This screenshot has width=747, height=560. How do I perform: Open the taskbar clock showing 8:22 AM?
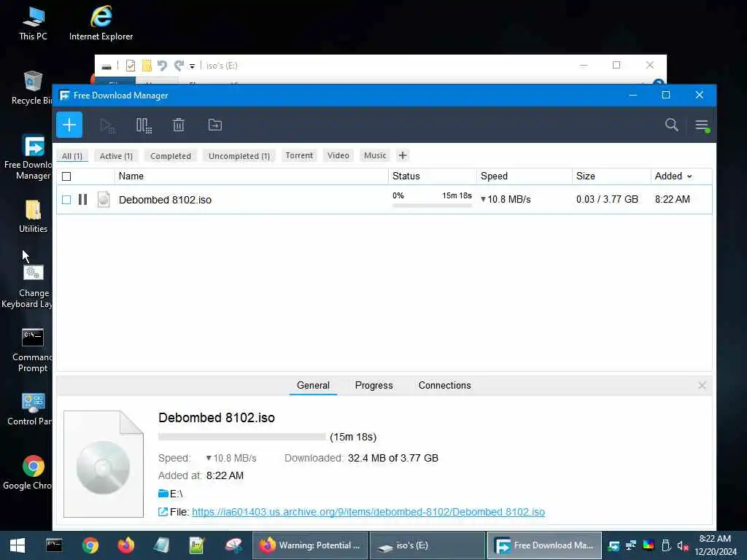[x=715, y=545]
